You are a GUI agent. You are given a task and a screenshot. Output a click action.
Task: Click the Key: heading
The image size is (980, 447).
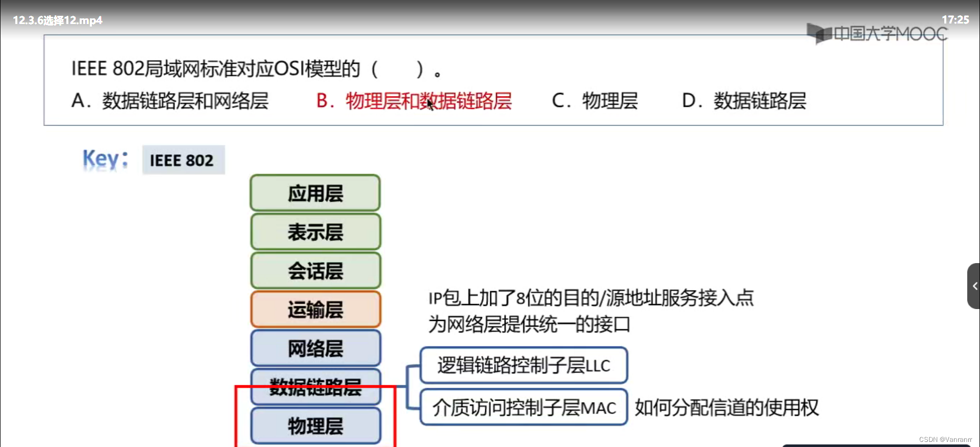point(106,159)
